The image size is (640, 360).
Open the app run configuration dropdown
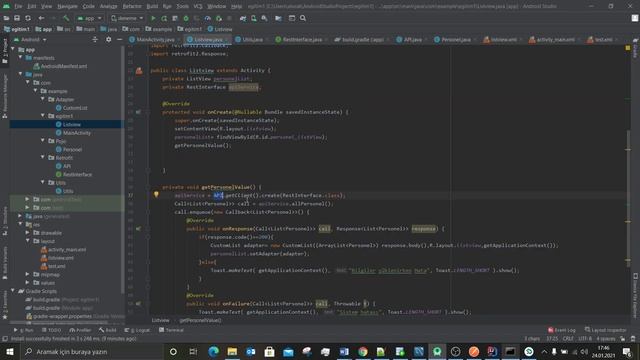[89, 18]
